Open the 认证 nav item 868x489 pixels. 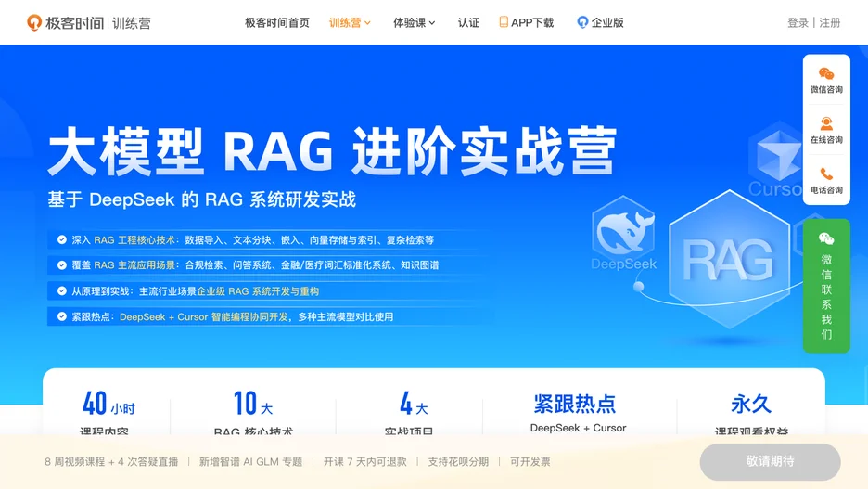click(x=468, y=22)
